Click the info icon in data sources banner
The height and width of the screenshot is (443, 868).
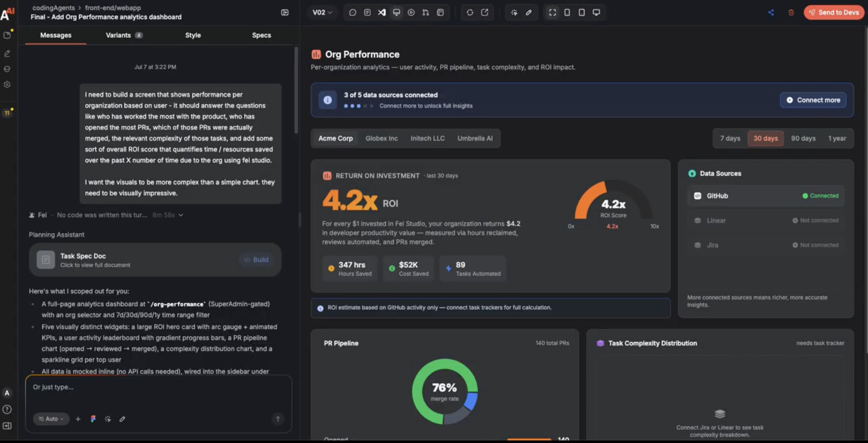point(328,100)
